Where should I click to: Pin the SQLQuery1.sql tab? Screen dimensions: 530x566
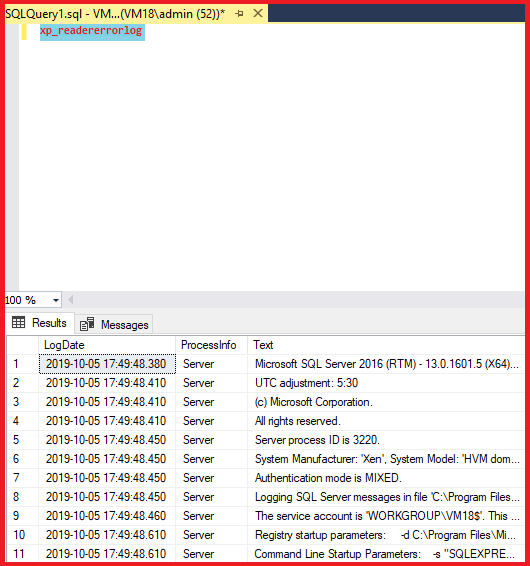pyautogui.click(x=239, y=14)
